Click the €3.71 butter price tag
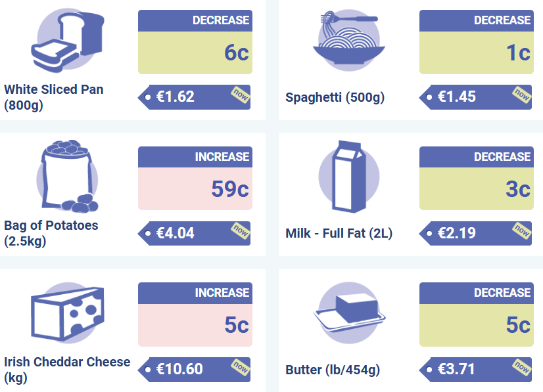This screenshot has height=392, width=543. (x=475, y=370)
